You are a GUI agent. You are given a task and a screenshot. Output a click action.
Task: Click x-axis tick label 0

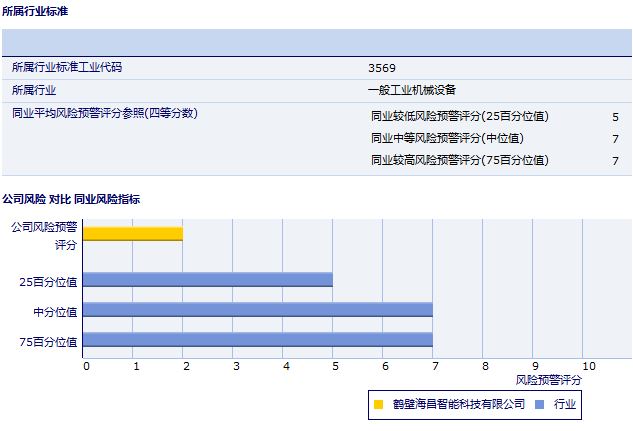86,366
